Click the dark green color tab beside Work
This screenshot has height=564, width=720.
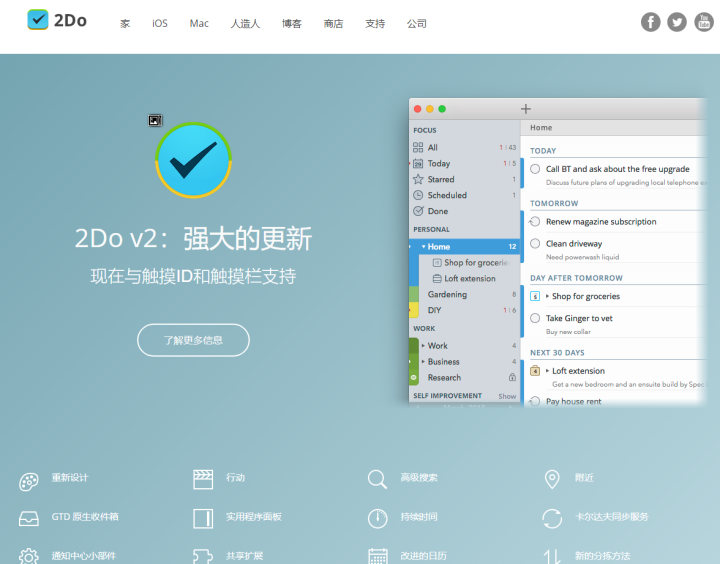tap(414, 345)
